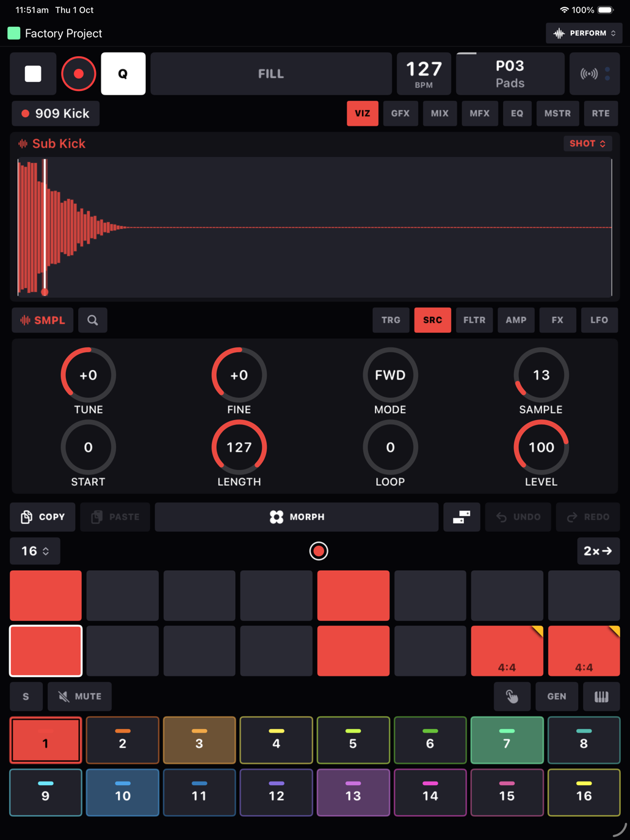Open the PERFORM mode dropdown

[584, 33]
